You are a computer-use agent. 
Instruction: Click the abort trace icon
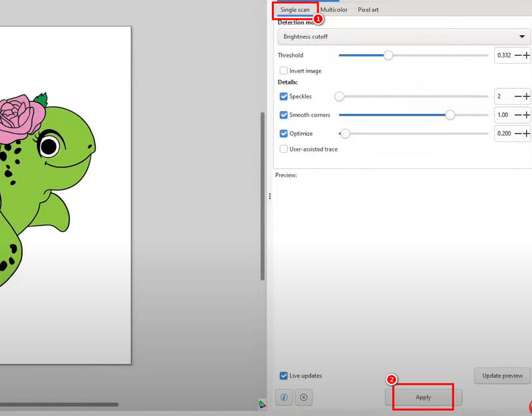(x=304, y=397)
